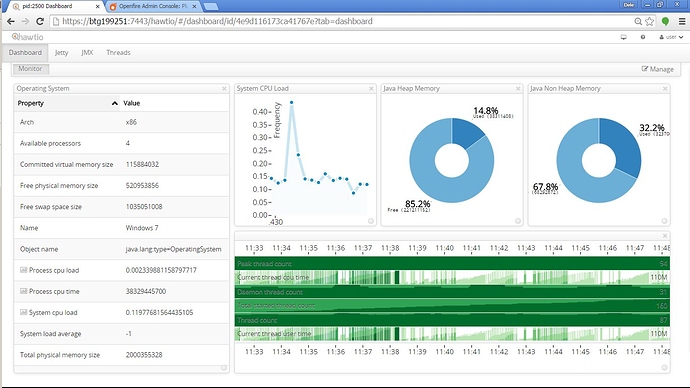Select the Total physical memory size row
Image resolution: width=690 pixels, height=388 pixels.
[121, 355]
